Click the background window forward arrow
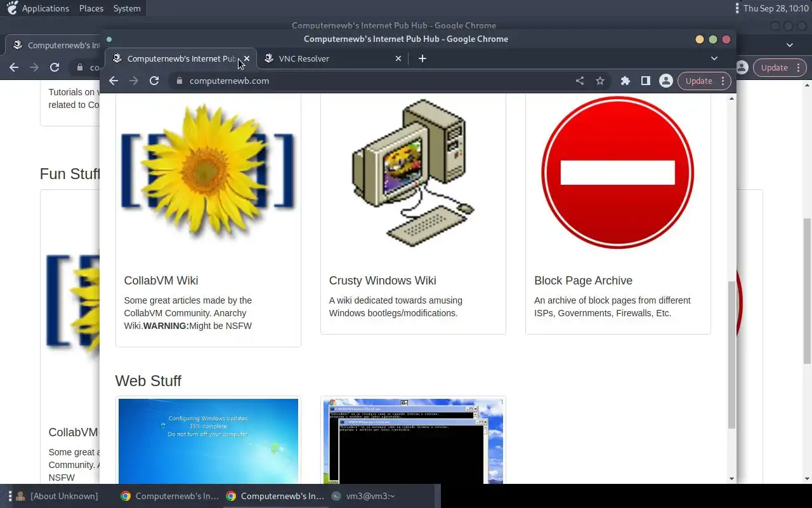This screenshot has height=508, width=812. click(x=34, y=67)
